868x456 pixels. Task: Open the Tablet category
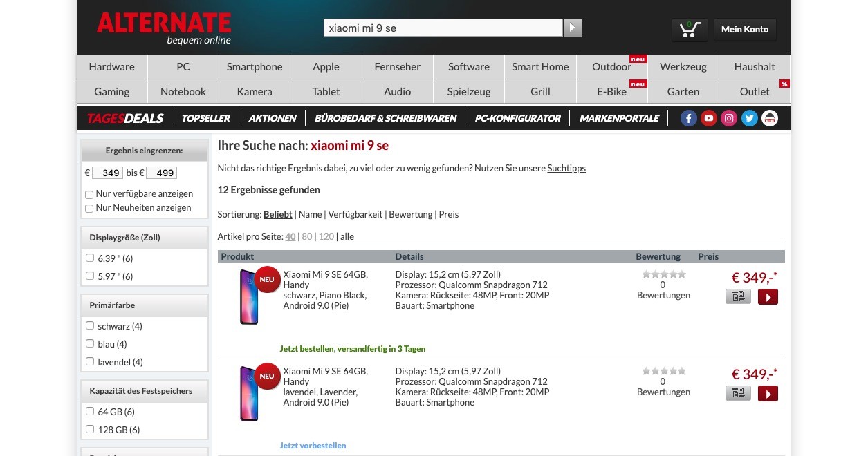tap(326, 91)
